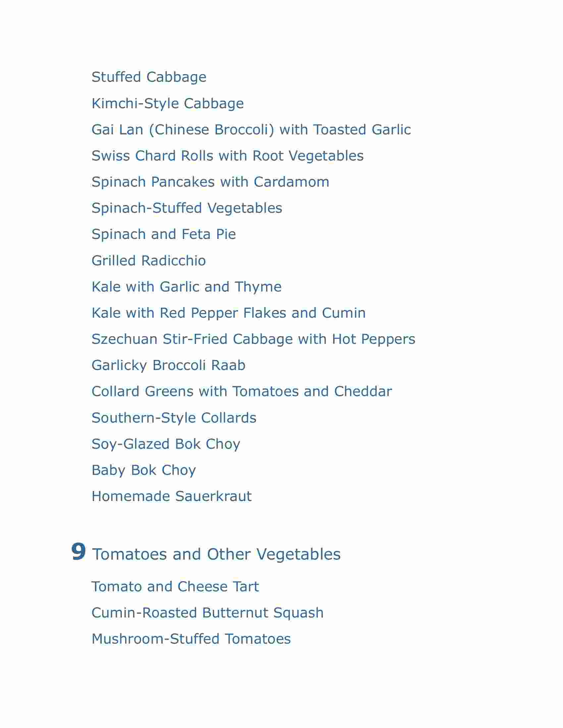Open Tomato and Cheese Tart recipe
The image size is (563, 728).
click(x=175, y=587)
